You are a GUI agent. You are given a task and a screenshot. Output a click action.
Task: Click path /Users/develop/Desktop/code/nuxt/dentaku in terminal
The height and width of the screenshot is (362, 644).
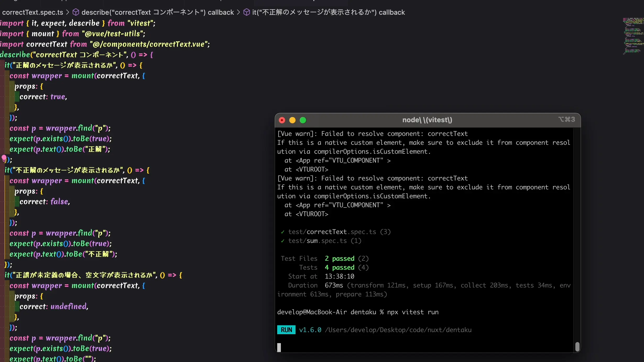coord(398,330)
